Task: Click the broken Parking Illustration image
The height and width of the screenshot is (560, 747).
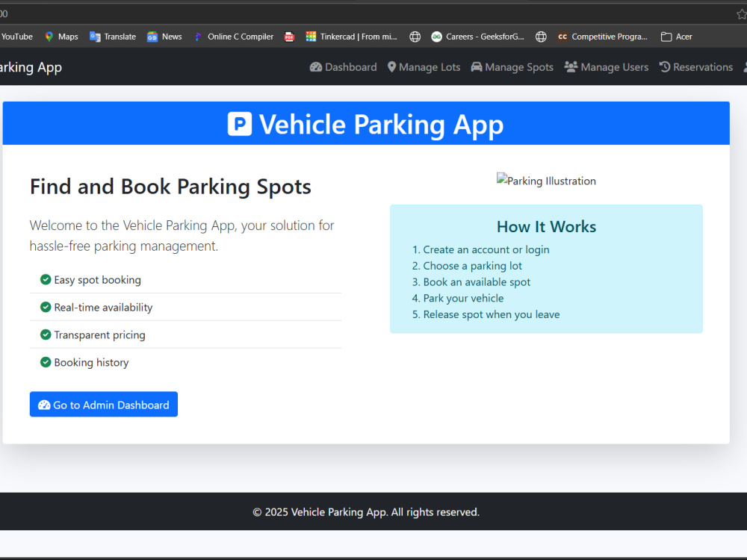Action: click(x=546, y=181)
